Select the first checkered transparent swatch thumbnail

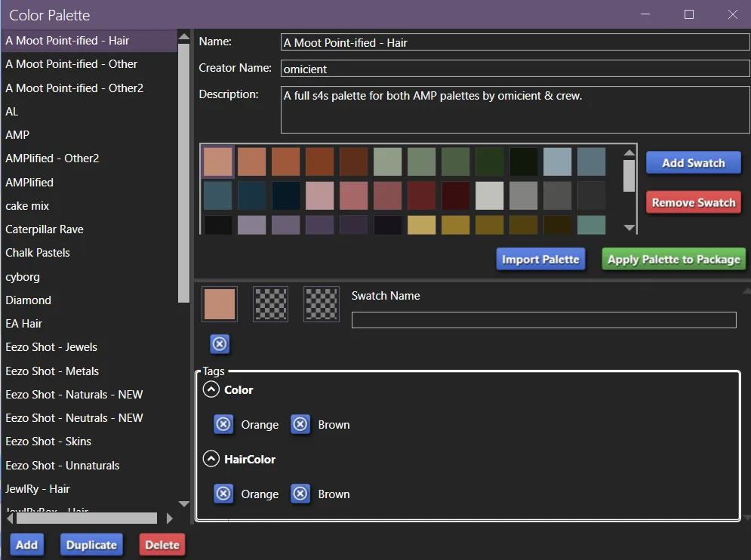270,304
